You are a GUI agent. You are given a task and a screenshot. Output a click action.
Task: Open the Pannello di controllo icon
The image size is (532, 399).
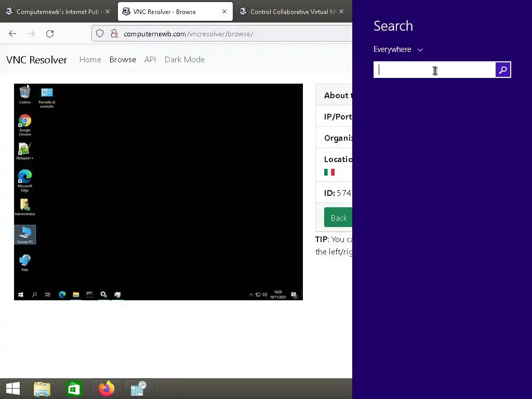coord(47,97)
